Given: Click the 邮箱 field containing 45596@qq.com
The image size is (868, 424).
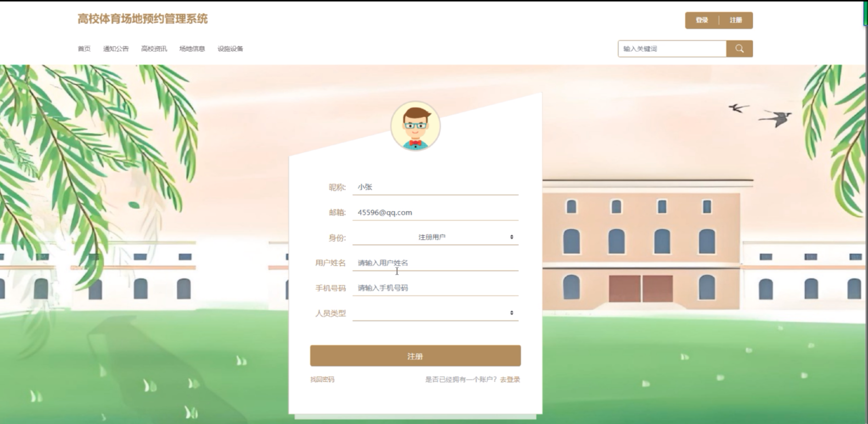Looking at the screenshot, I should click(435, 213).
